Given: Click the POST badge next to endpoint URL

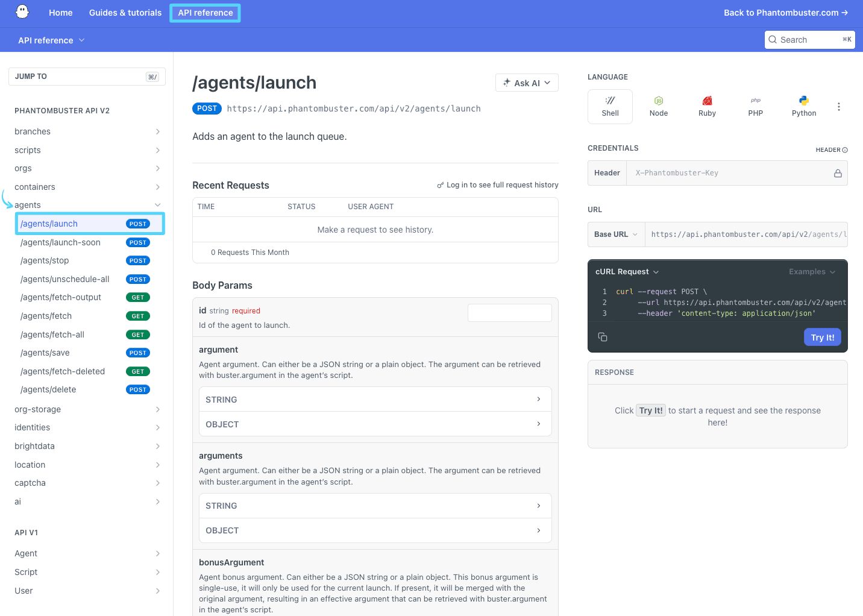Looking at the screenshot, I should coord(207,108).
